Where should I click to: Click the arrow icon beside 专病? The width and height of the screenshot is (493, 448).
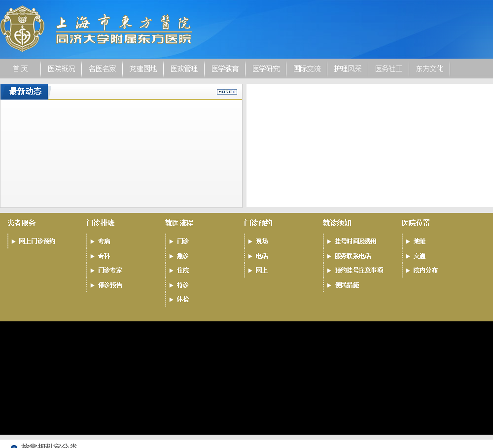pyautogui.click(x=93, y=241)
